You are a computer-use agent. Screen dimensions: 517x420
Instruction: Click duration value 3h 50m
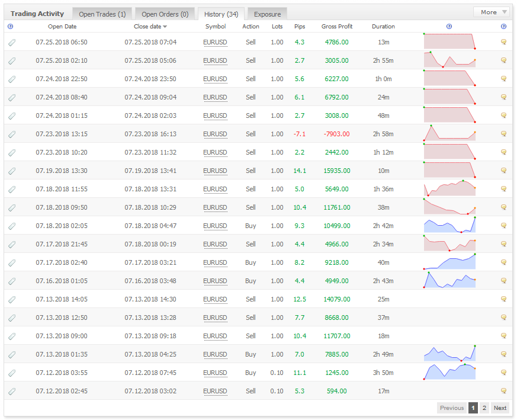pos(383,373)
